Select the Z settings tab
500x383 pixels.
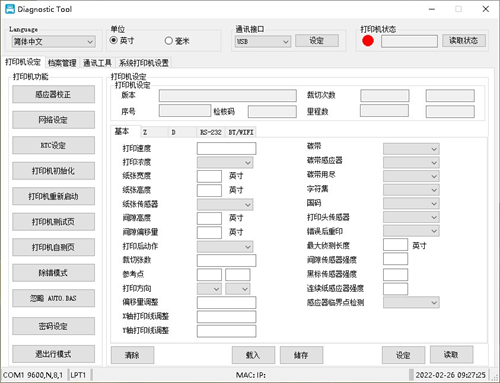[154, 132]
